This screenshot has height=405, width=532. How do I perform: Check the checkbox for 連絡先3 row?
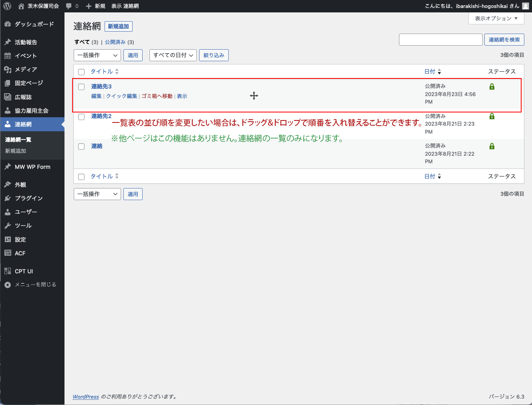(81, 87)
